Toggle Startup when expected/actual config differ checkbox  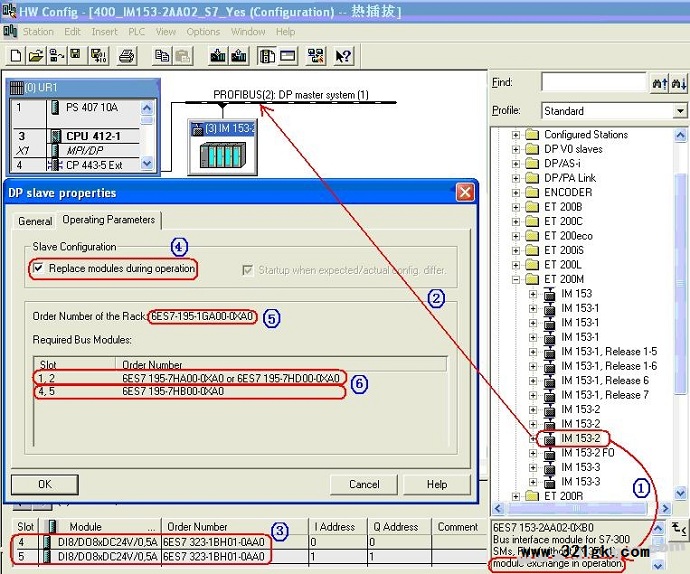(x=248, y=270)
